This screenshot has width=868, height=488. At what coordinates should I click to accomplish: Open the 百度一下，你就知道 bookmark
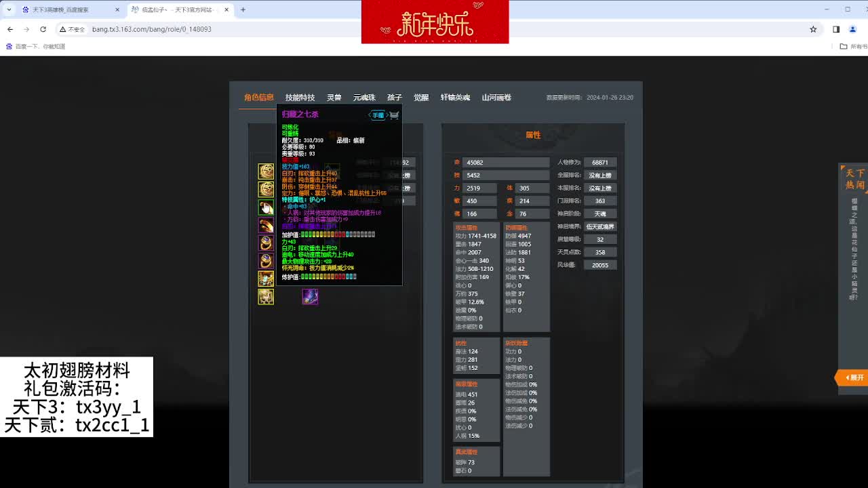(x=36, y=46)
